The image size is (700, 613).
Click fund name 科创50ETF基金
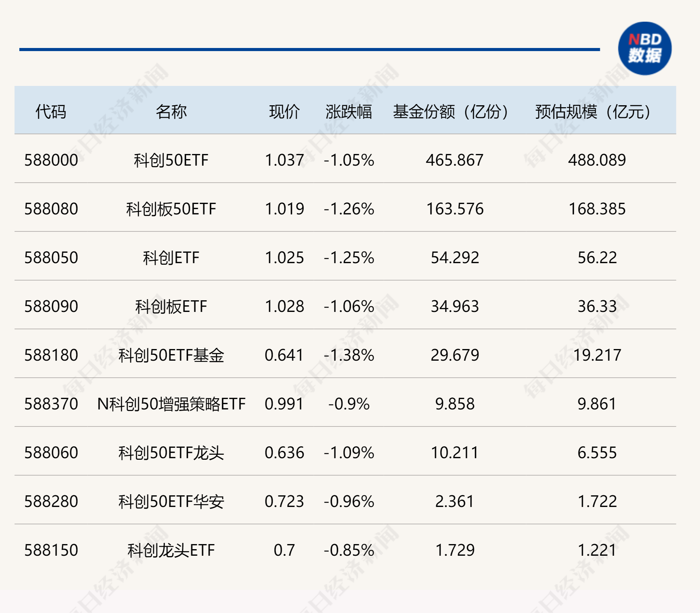(171, 355)
